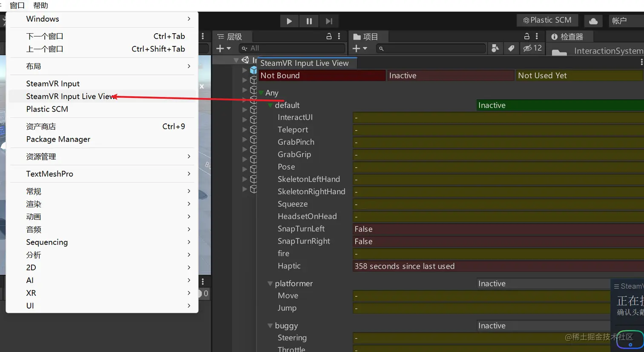Image resolution: width=644 pixels, height=352 pixels.
Task: Open cloud services via the cloud icon
Action: (x=593, y=21)
